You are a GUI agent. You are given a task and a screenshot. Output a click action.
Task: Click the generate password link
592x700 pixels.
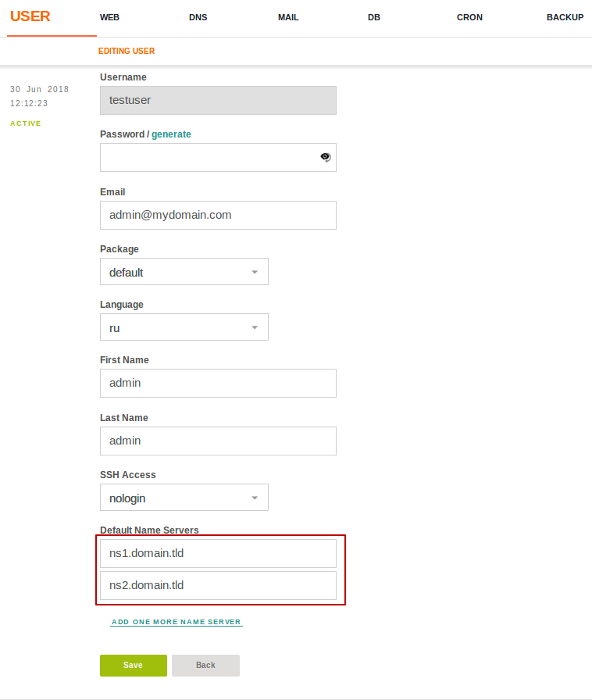(171, 134)
